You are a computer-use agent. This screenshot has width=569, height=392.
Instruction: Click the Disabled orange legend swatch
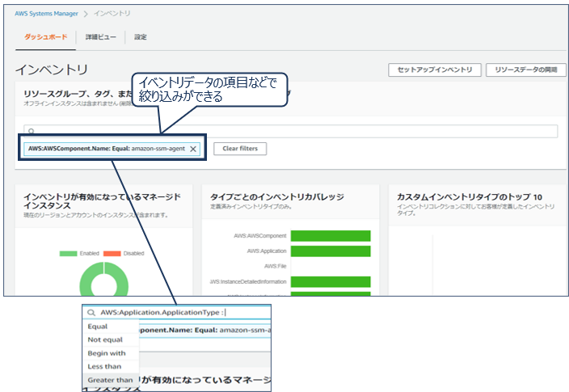112,253
